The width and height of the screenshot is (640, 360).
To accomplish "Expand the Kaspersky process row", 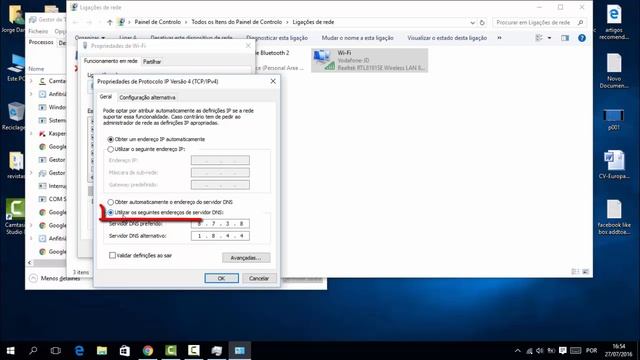I will pyautogui.click(x=31, y=133).
